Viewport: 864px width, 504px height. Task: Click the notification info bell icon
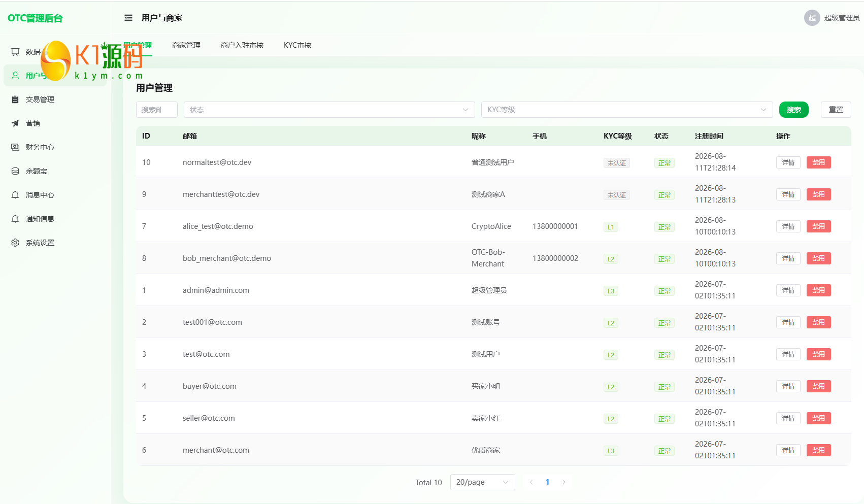(x=15, y=219)
